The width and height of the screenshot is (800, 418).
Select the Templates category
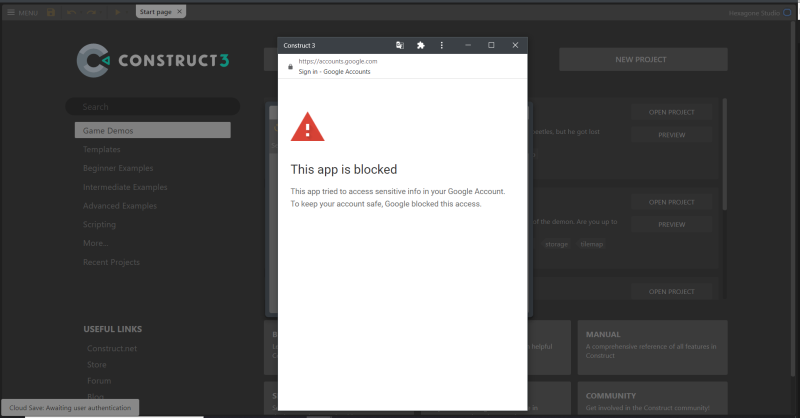(102, 149)
